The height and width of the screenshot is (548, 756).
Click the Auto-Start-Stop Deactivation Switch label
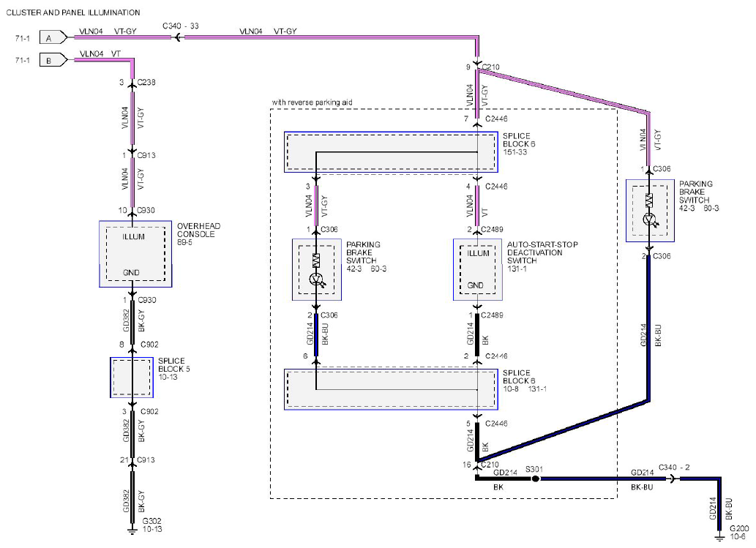coord(542,256)
